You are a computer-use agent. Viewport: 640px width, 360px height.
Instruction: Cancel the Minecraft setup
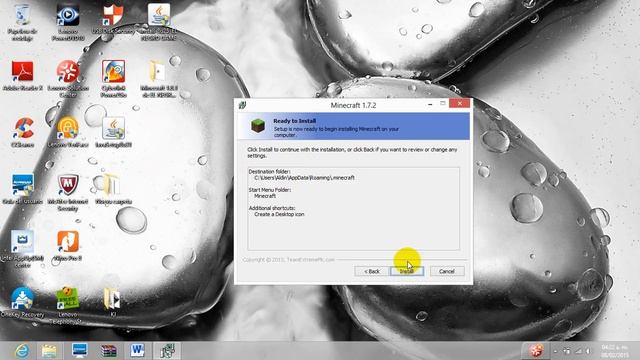[x=447, y=271]
